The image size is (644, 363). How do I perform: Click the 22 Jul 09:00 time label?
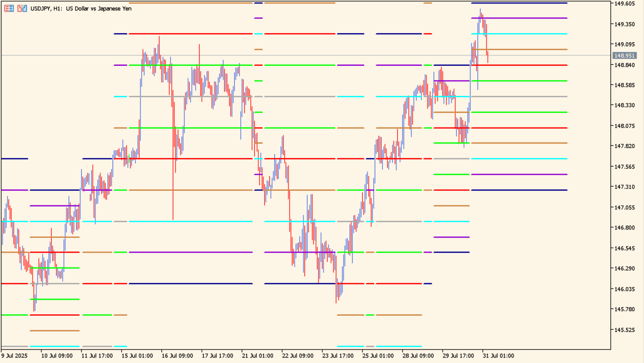297,356
